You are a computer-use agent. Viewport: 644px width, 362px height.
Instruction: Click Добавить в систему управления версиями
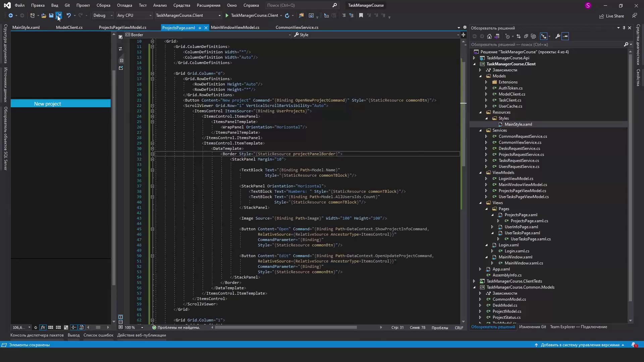[580, 345]
